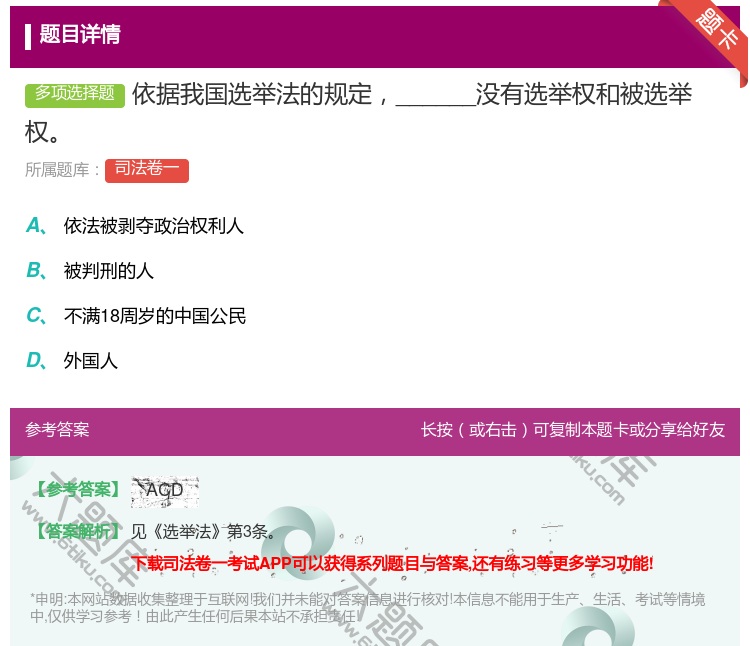Open the red 下载司法卷一考试APP link
The image size is (750, 646).
(x=392, y=563)
